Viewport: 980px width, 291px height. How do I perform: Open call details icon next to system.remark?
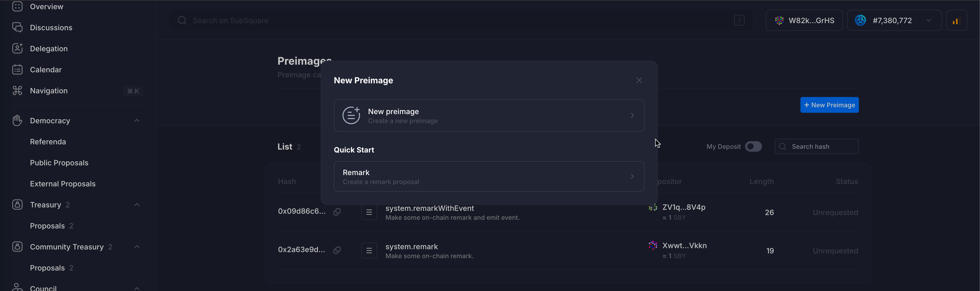[369, 250]
